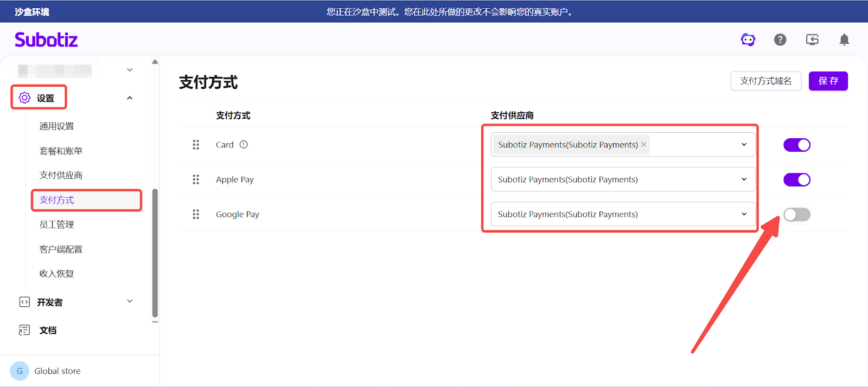Click the exit sandbox screen icon
868x387 pixels.
click(x=812, y=40)
